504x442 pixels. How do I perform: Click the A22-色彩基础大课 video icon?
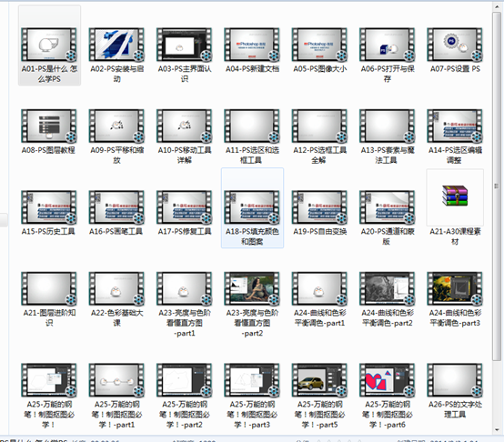coord(116,288)
